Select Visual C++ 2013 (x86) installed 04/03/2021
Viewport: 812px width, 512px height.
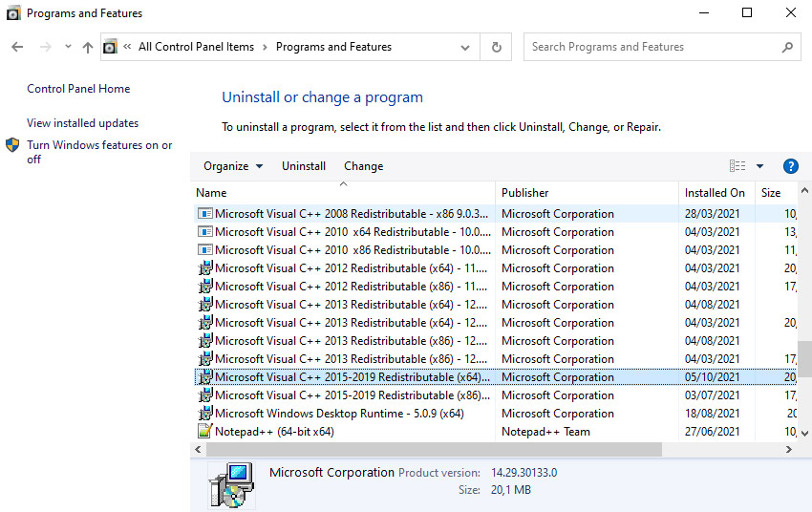496,359
